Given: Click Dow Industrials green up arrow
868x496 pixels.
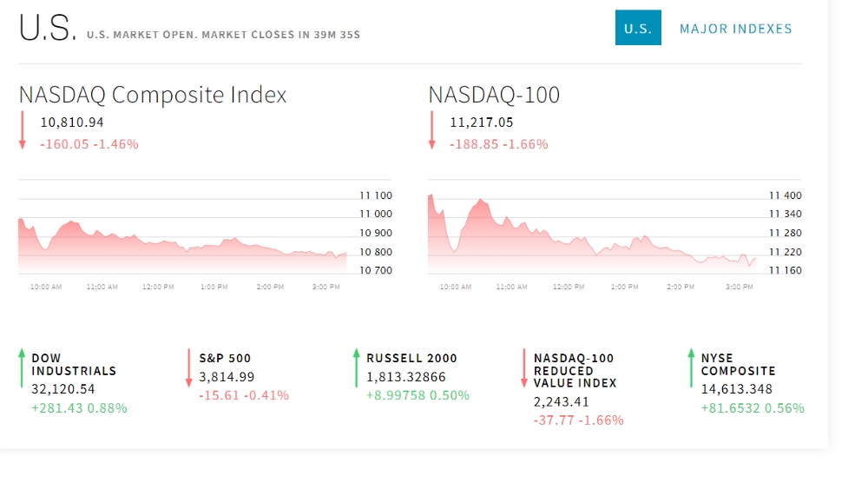Looking at the screenshot, I should click(22, 367).
